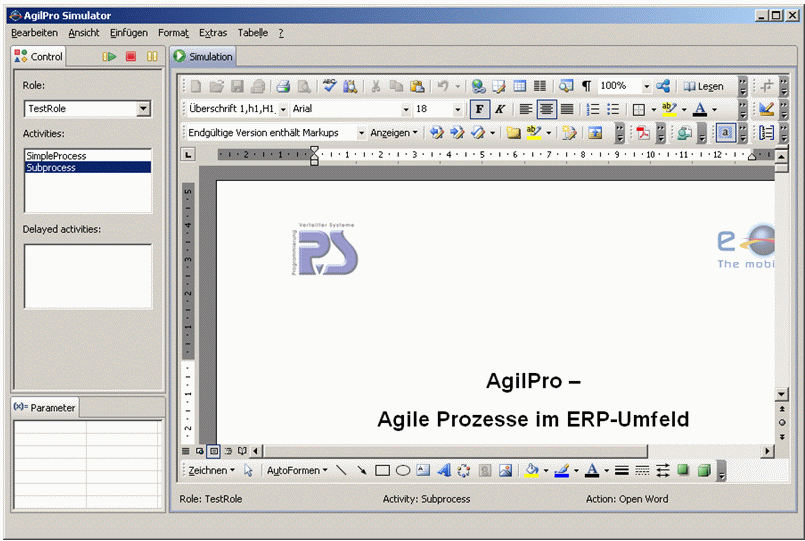Viewport: 805px width, 541px height.
Task: Select the Arrow drawing tool
Action: pos(361,470)
